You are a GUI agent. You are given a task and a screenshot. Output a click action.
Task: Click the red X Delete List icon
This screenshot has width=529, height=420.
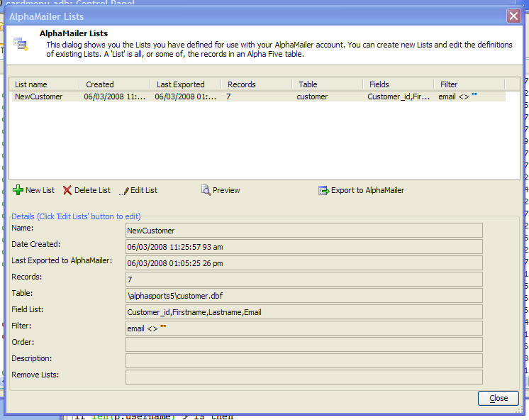coord(67,190)
